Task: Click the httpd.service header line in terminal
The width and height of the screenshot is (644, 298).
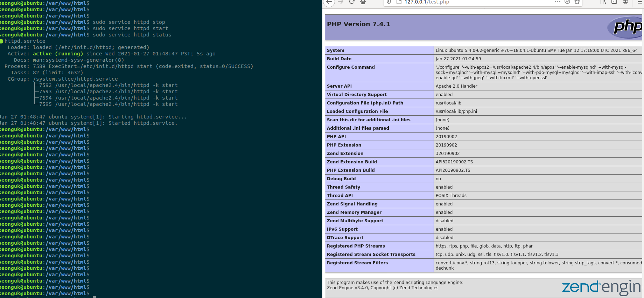Action: [x=23, y=41]
